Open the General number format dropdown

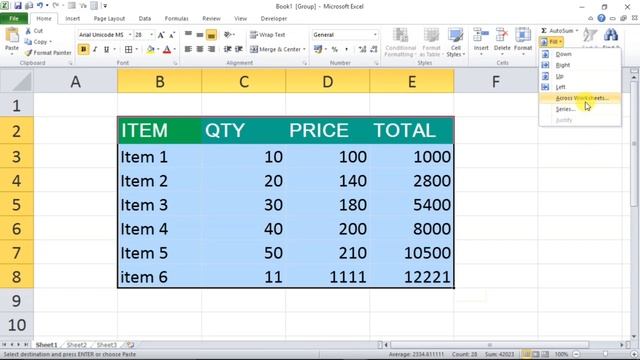click(375, 35)
